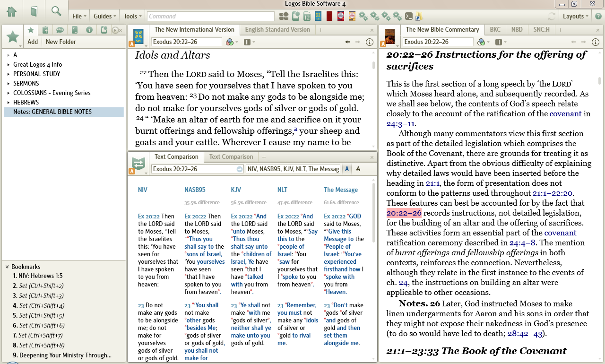Image resolution: width=605 pixels, height=364 pixels.
Task: Select the inactive Text Comparison tab
Action: click(x=231, y=157)
